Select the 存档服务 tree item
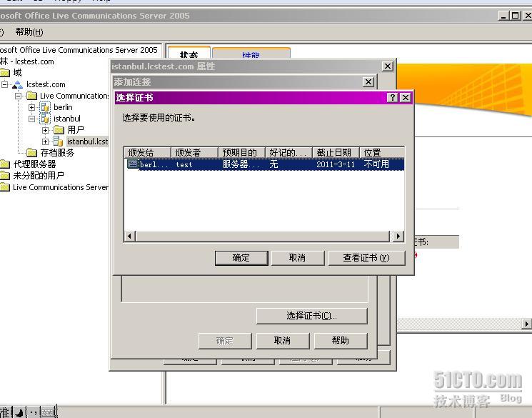Viewport: 532px width, 418px height. (x=57, y=153)
